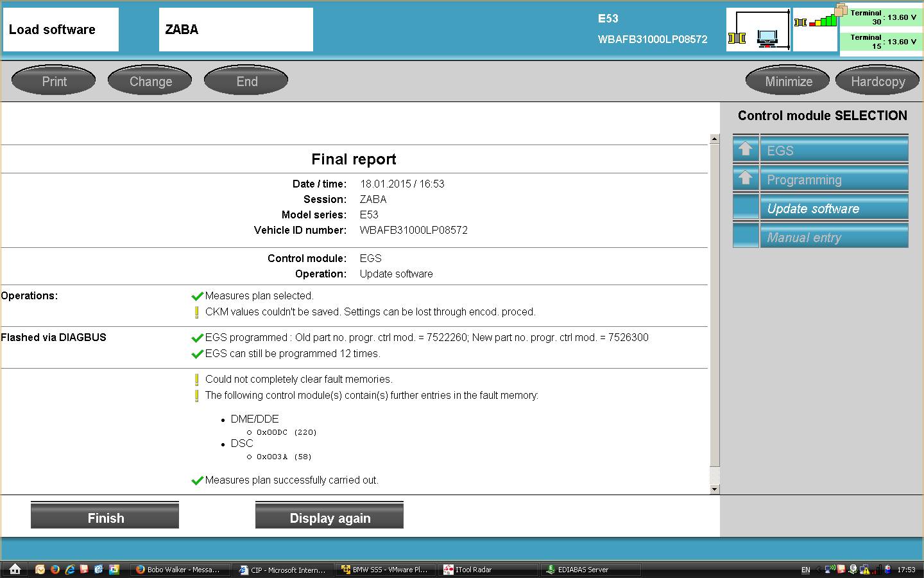
Task: Click the vehicle-to-computer connection diagram icon
Action: pyautogui.click(x=758, y=30)
